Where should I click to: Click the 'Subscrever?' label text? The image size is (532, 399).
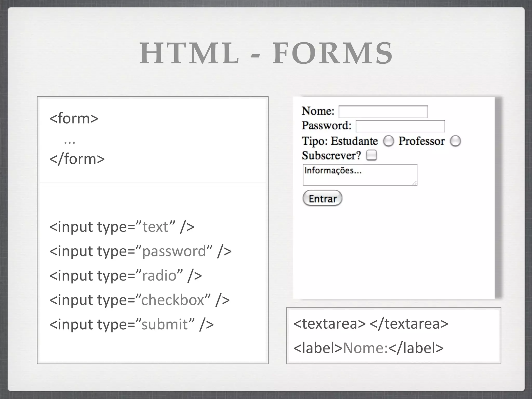pyautogui.click(x=331, y=156)
